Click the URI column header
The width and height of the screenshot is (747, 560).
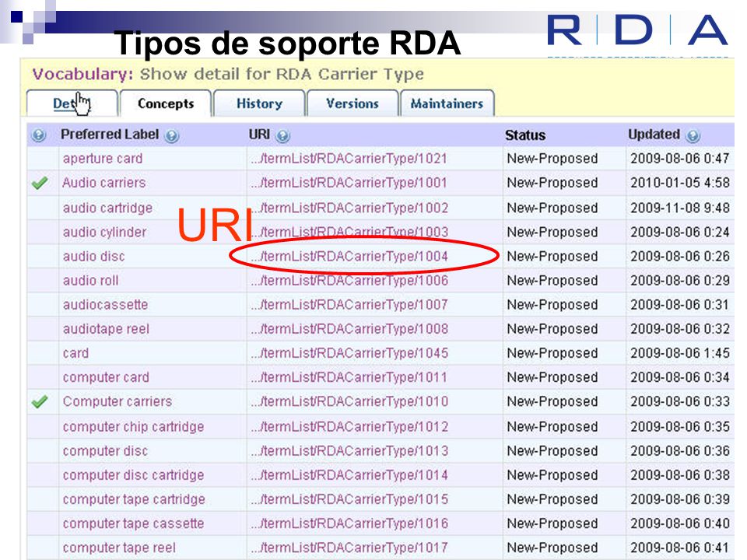coord(259,135)
